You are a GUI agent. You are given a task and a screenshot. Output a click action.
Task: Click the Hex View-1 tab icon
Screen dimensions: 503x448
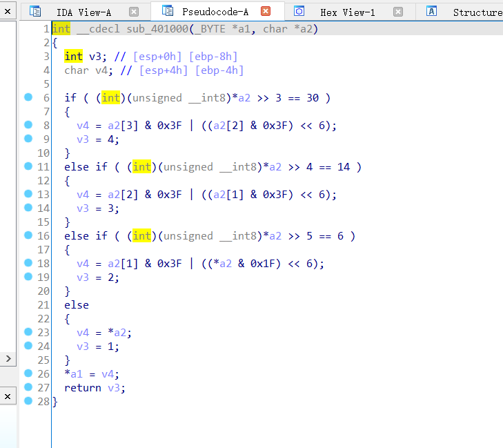click(299, 12)
